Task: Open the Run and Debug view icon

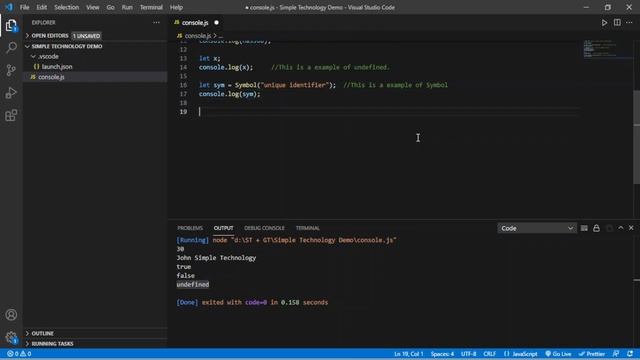Action: 11,93
